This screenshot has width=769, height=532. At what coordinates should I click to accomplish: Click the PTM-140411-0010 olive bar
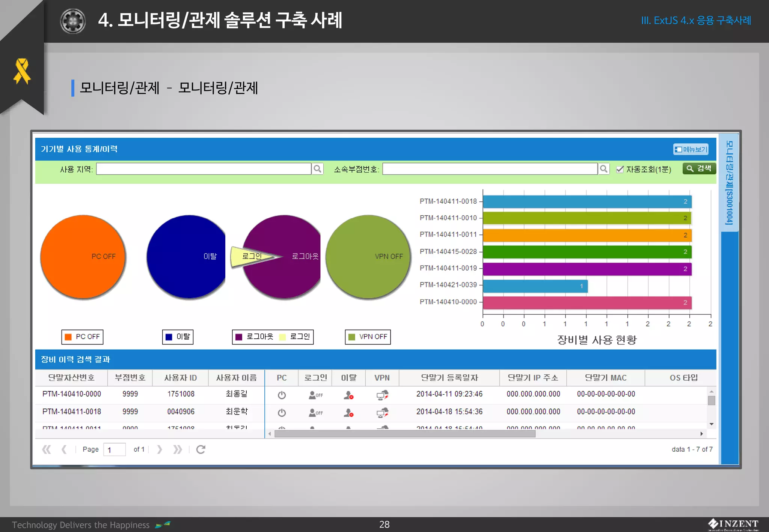(x=587, y=218)
